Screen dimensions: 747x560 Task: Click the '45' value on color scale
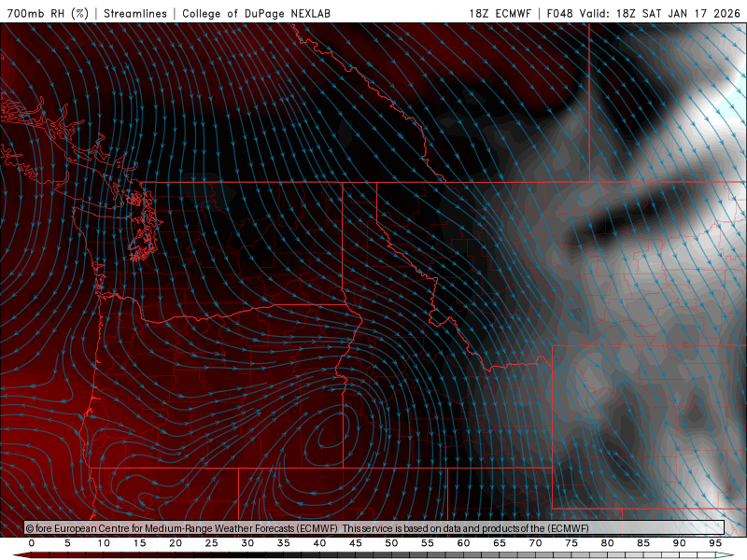pyautogui.click(x=356, y=543)
